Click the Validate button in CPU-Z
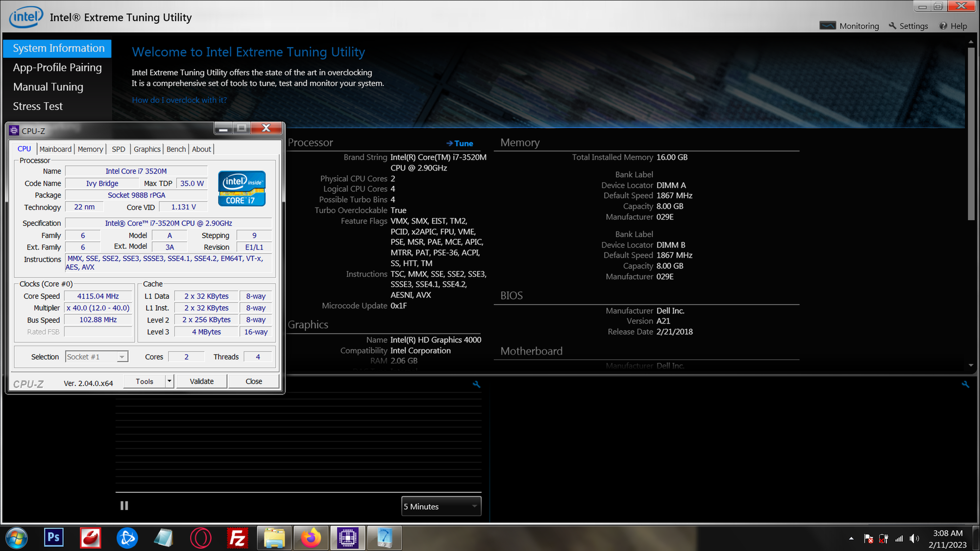This screenshot has height=551, width=980. point(202,381)
